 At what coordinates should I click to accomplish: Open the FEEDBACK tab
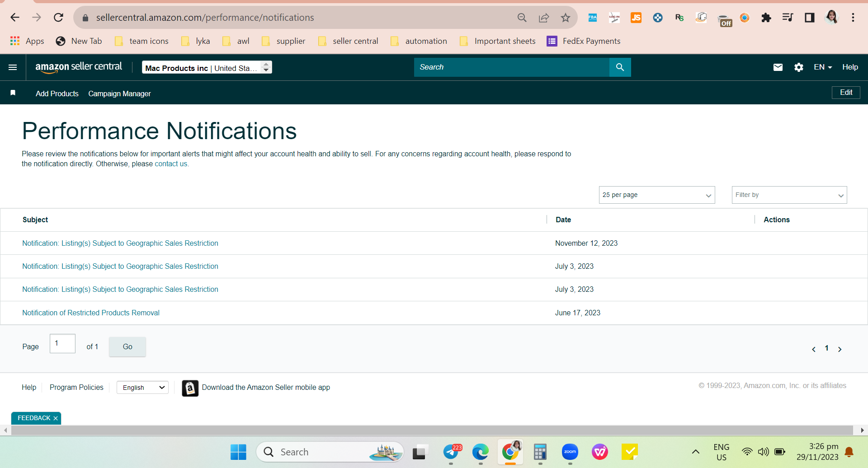pyautogui.click(x=34, y=418)
